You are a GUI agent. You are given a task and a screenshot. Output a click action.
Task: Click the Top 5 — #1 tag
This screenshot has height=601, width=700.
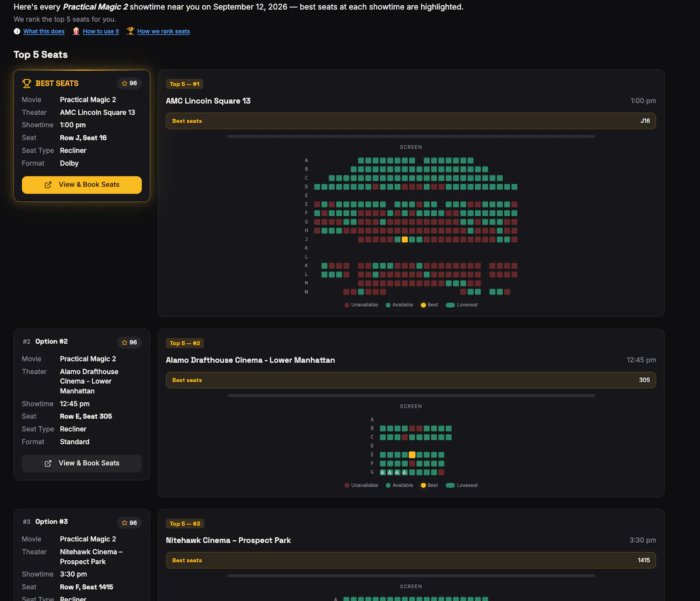[x=184, y=84]
